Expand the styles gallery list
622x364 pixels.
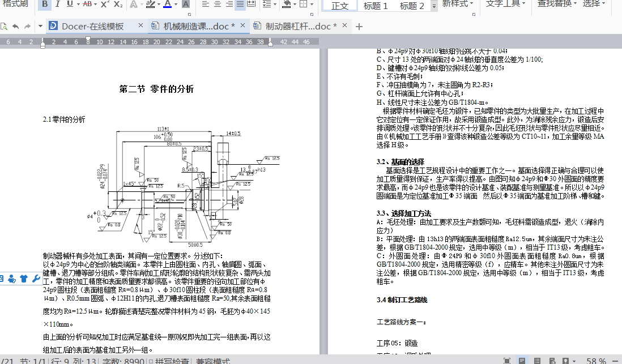(434, 6)
